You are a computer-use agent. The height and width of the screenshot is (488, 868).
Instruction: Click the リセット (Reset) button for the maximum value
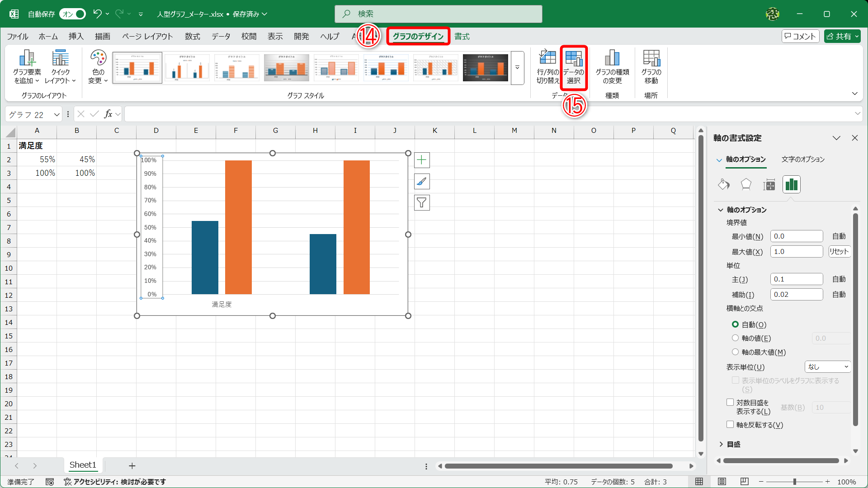click(x=839, y=252)
